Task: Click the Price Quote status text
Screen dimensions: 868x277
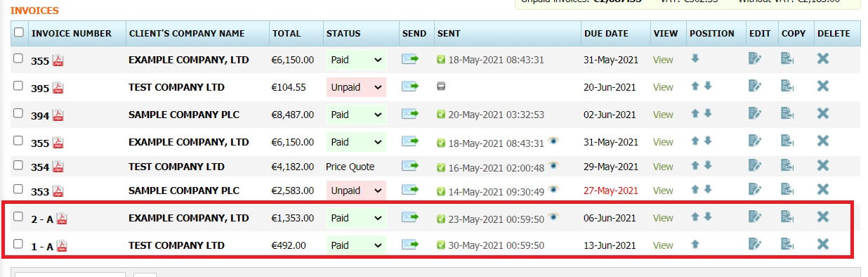Action: coord(350,167)
